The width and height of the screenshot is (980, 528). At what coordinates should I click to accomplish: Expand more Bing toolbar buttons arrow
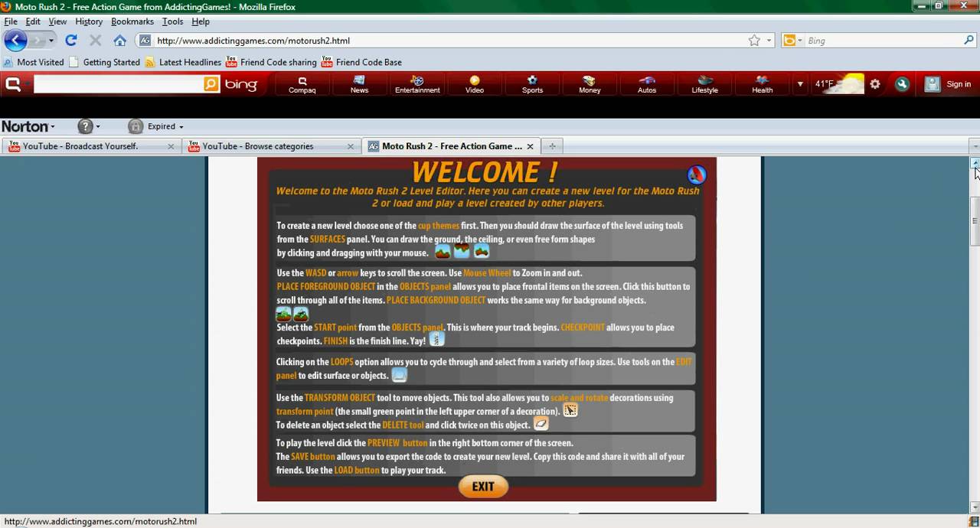(800, 84)
